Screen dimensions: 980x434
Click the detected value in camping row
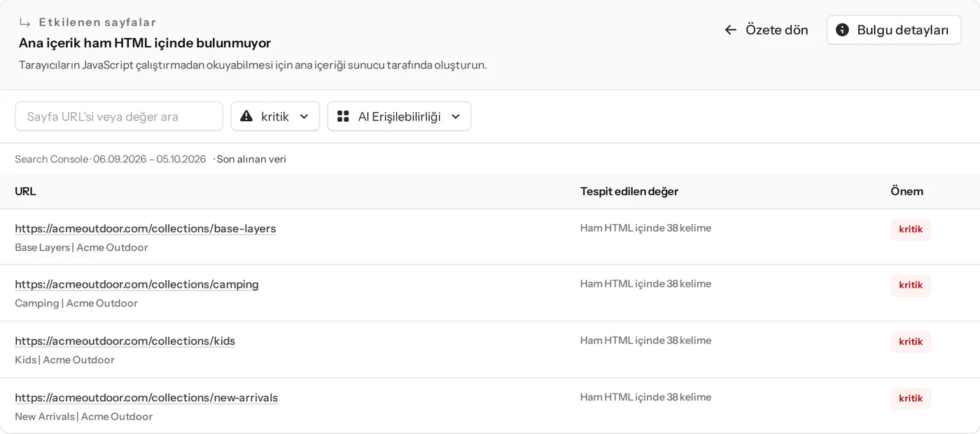[x=645, y=283]
